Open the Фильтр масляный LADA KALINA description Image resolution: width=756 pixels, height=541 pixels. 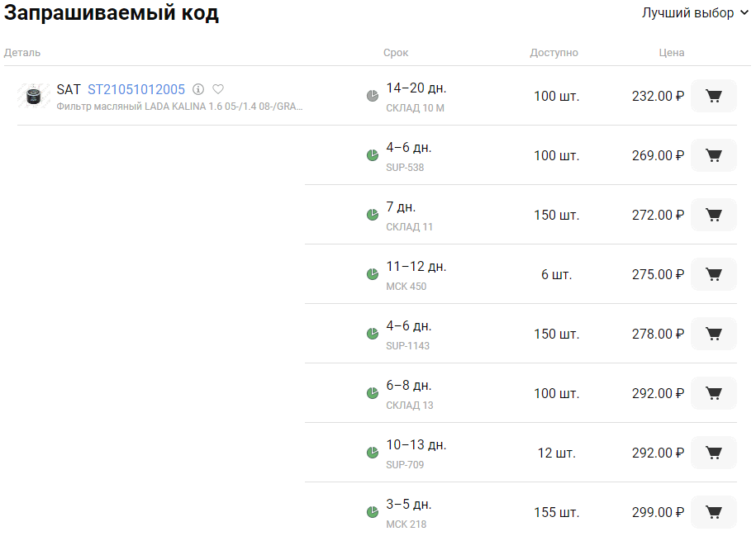pos(179,107)
